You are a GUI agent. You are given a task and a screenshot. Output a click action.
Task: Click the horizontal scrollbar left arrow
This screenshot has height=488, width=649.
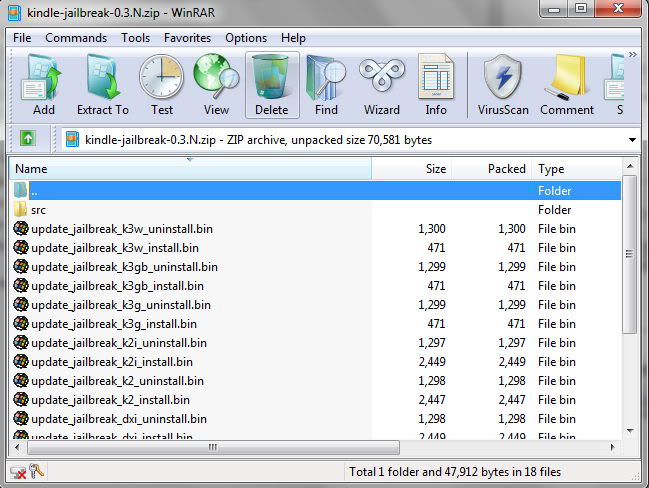coord(17,447)
